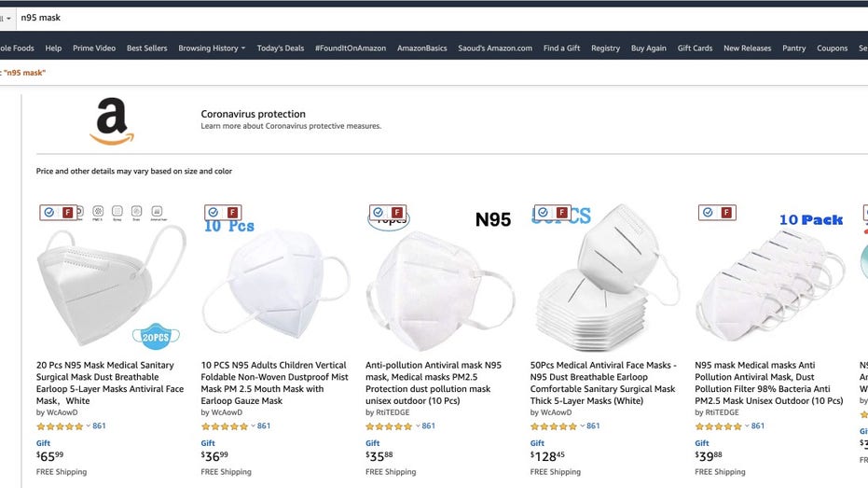
Task: Open the search category dropdown arrow
Action: 8,19
